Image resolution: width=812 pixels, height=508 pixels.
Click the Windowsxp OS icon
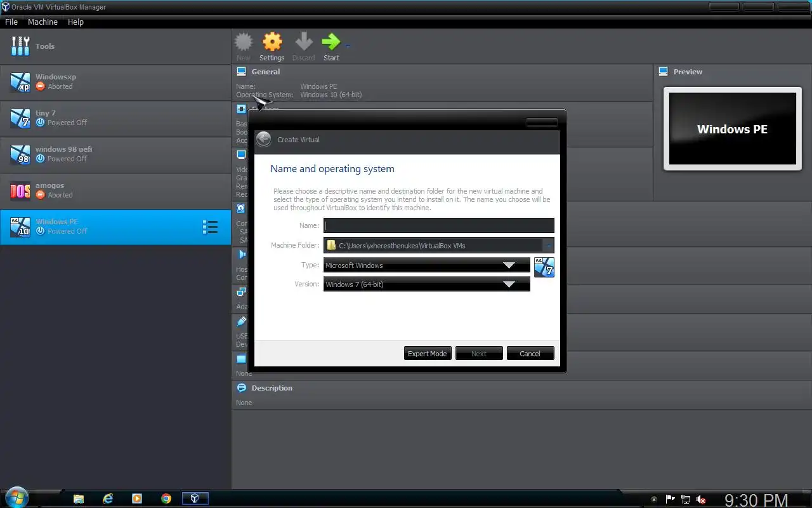[x=20, y=82]
